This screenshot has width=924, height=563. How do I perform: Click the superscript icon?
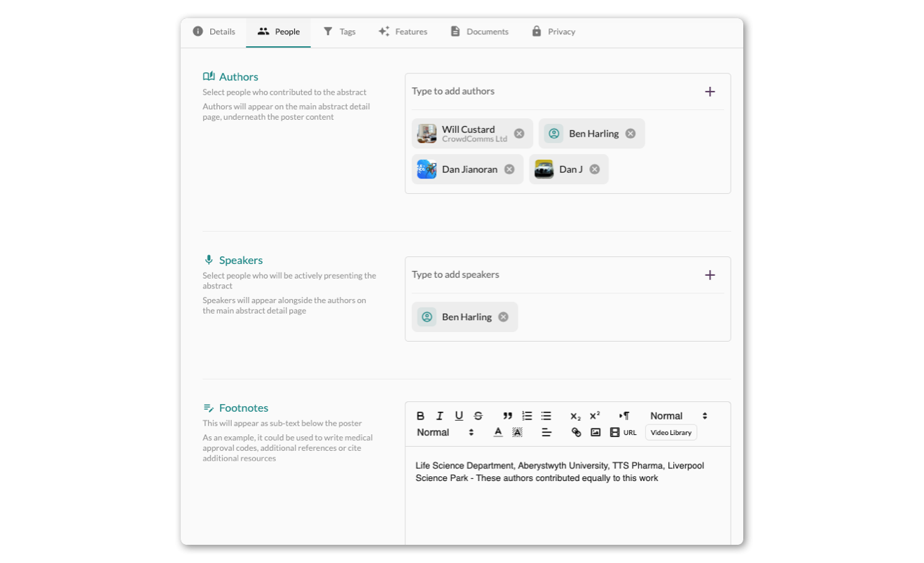595,416
